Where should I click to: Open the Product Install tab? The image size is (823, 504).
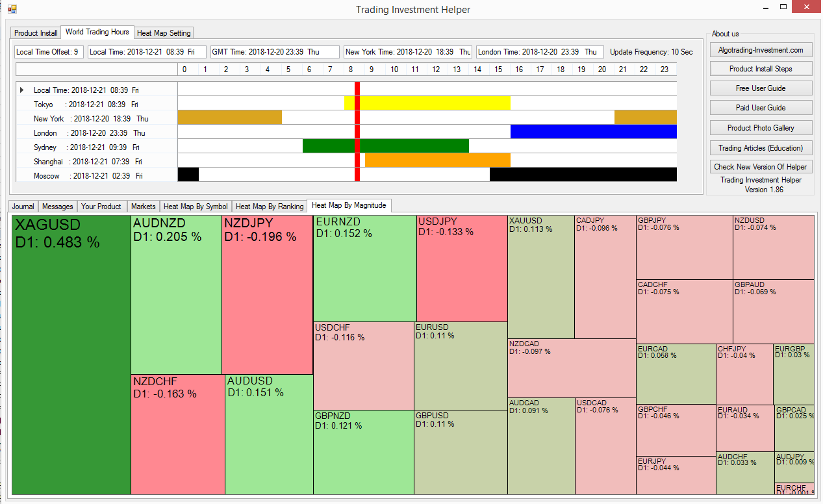(x=36, y=33)
